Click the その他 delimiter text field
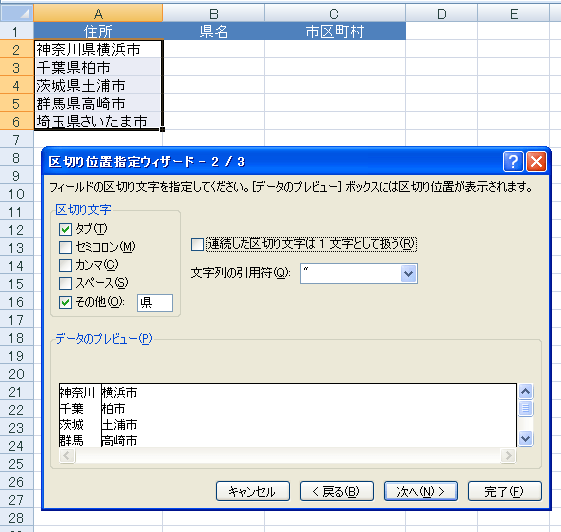Image resolution: width=561 pixels, height=532 pixels. click(x=155, y=303)
